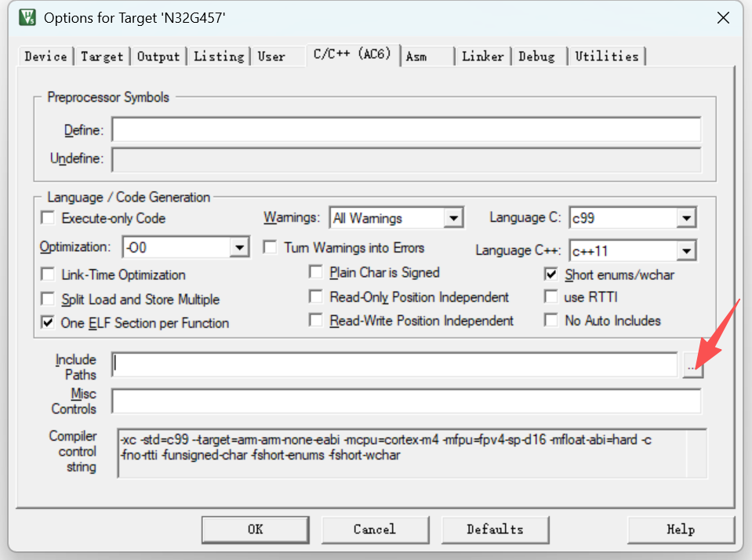752x560 pixels.
Task: Check Split Load and Store Multiple
Action: tap(48, 299)
